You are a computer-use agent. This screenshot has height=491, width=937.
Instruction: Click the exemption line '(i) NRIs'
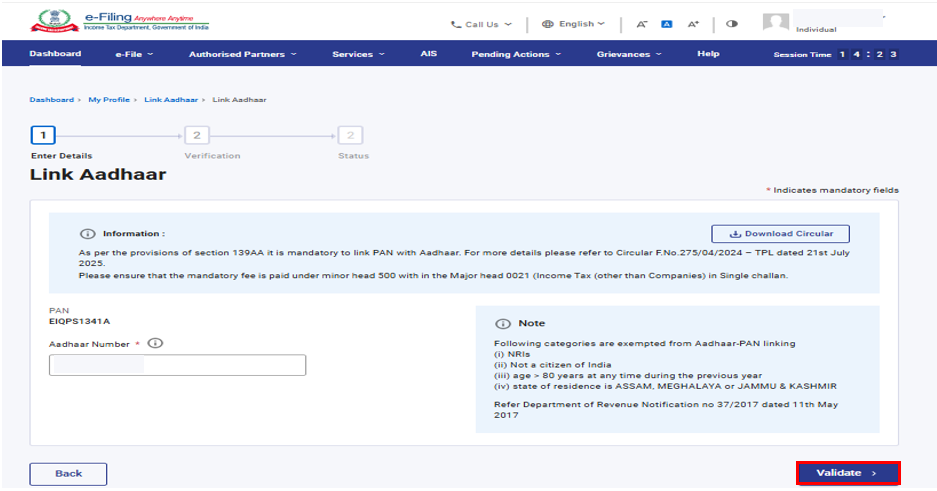tap(512, 354)
